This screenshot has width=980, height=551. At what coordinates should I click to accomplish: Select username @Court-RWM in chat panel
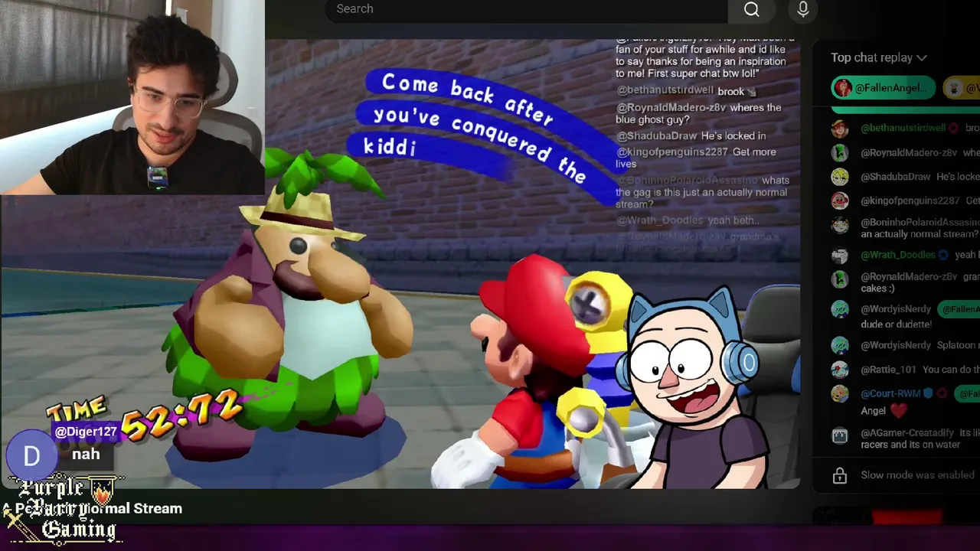[890, 394]
